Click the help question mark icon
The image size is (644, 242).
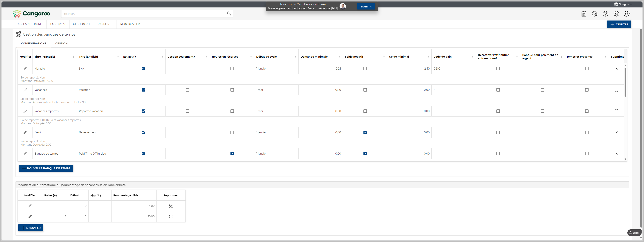(x=605, y=14)
